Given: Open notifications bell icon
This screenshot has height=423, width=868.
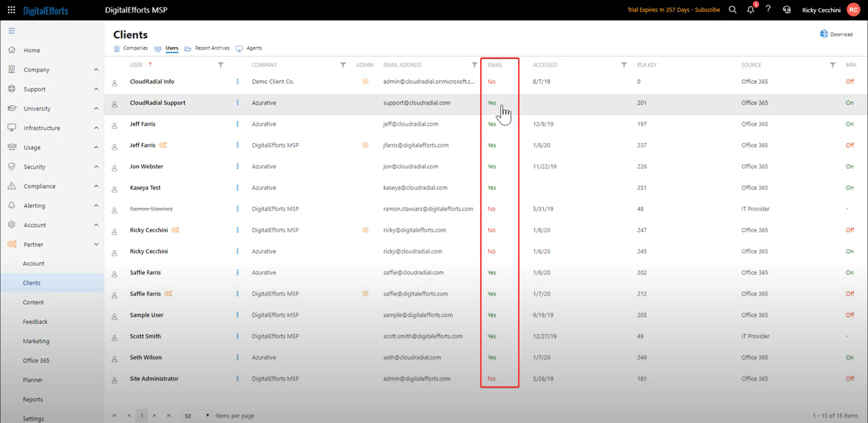Looking at the screenshot, I should [x=751, y=10].
